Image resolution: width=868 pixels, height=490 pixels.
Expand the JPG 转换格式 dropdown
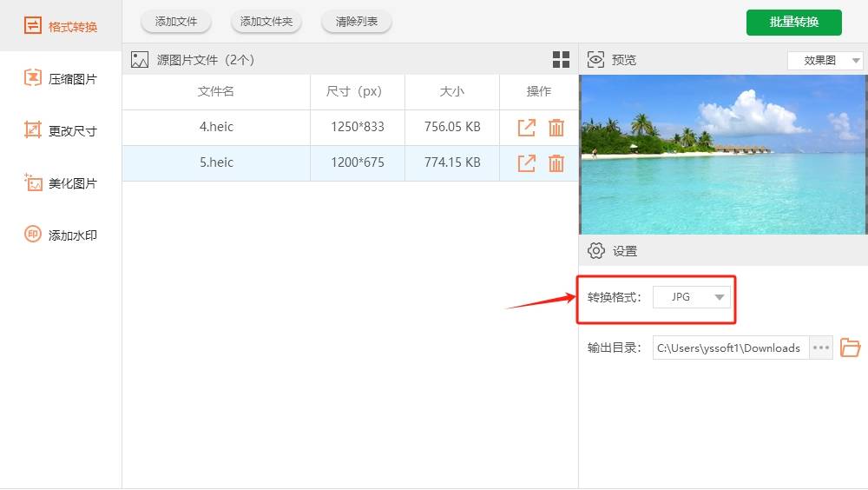coord(692,297)
